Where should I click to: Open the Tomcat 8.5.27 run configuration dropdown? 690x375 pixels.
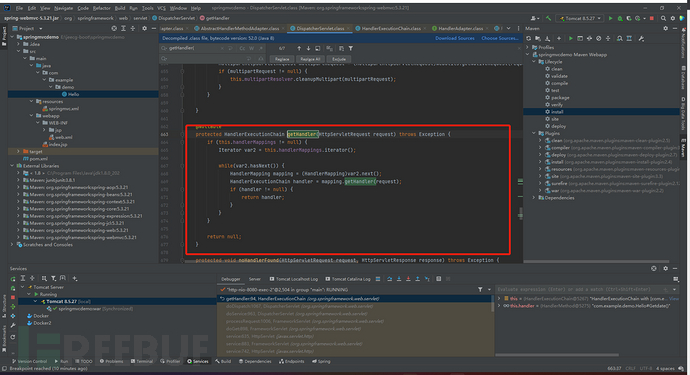pyautogui.click(x=580, y=18)
